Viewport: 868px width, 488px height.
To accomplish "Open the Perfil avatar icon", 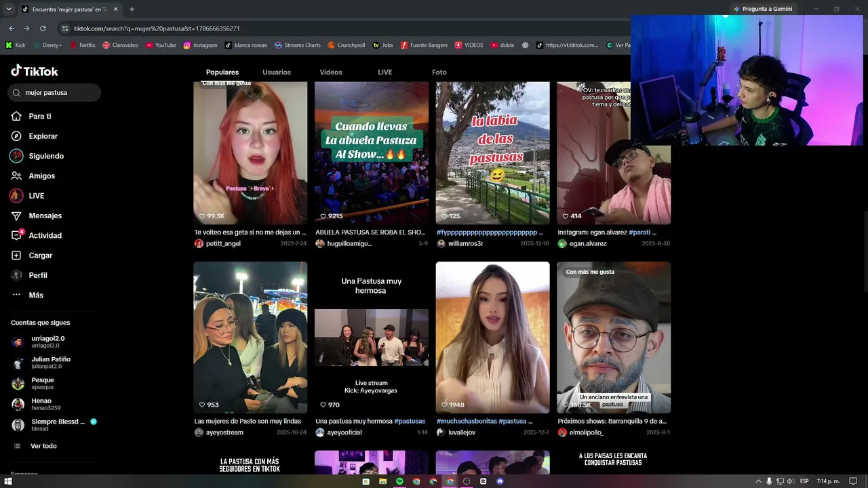I will [16, 275].
